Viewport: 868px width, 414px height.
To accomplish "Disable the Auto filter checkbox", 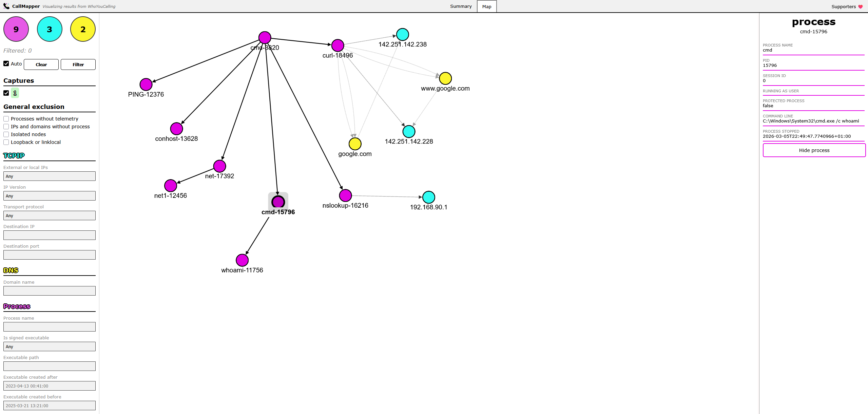I will [6, 63].
